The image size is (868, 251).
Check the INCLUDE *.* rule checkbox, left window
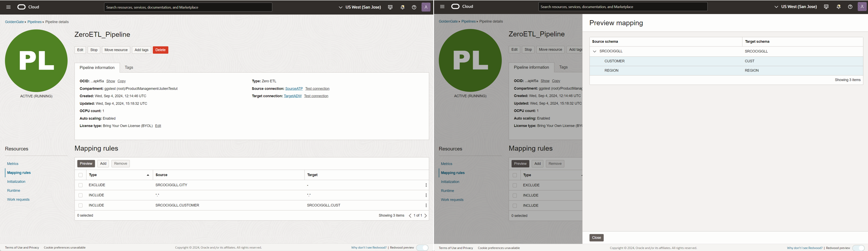coord(80,195)
